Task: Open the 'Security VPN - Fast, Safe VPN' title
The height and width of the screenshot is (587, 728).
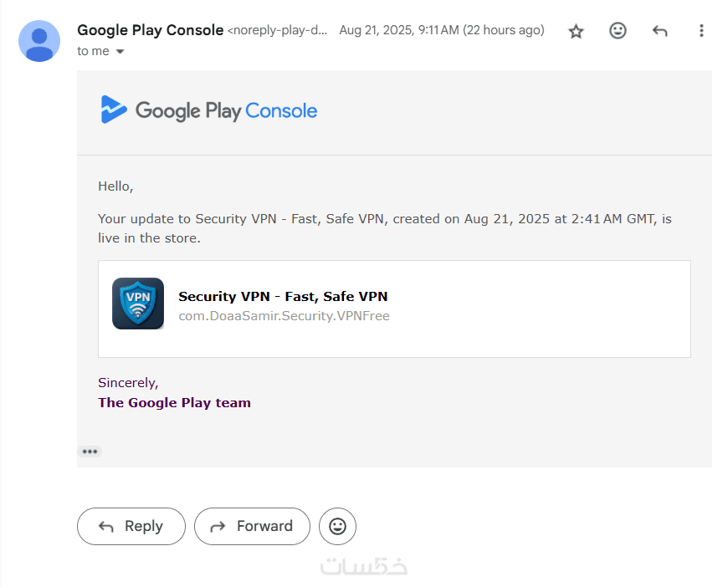Action: pyautogui.click(x=283, y=296)
